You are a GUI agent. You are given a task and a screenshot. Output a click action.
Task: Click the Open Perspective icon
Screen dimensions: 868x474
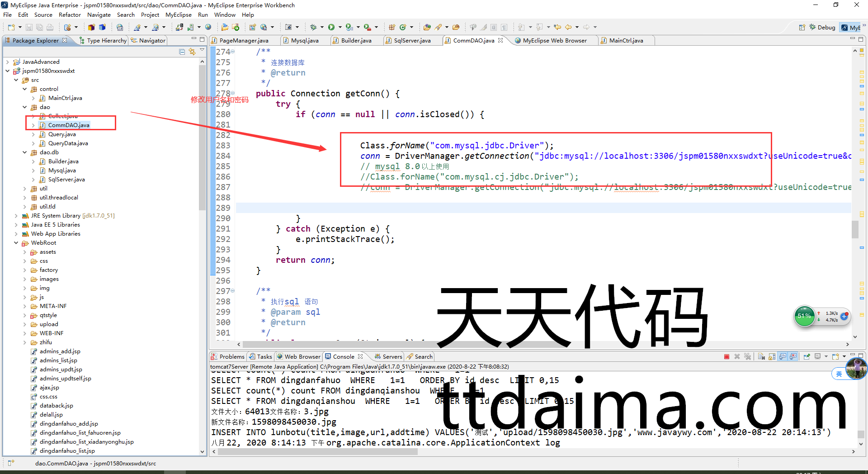802,28
